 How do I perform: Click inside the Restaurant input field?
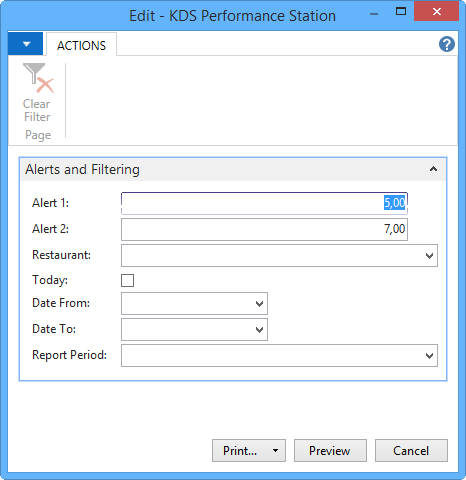pyautogui.click(x=272, y=256)
